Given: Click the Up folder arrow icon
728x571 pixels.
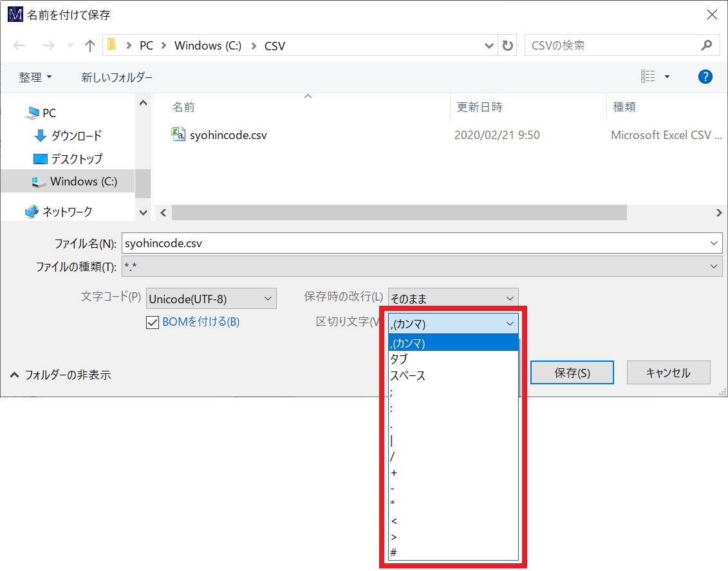Looking at the screenshot, I should point(89,46).
